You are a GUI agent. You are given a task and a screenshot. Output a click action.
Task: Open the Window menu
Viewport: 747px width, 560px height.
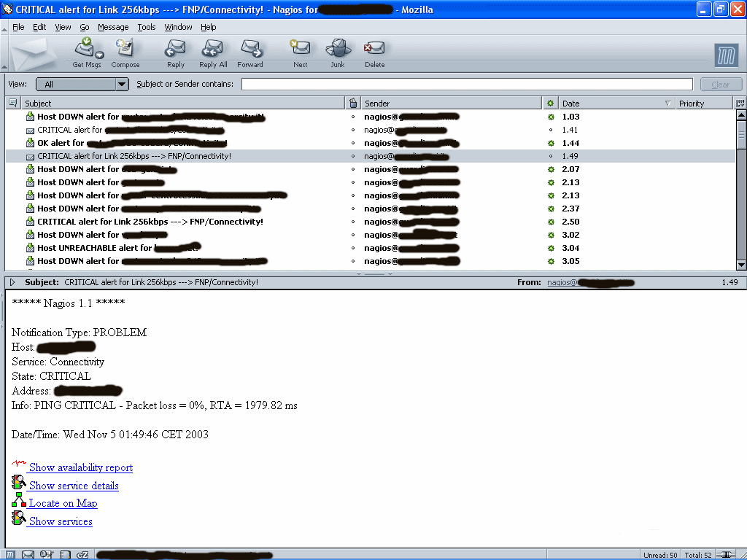[178, 27]
